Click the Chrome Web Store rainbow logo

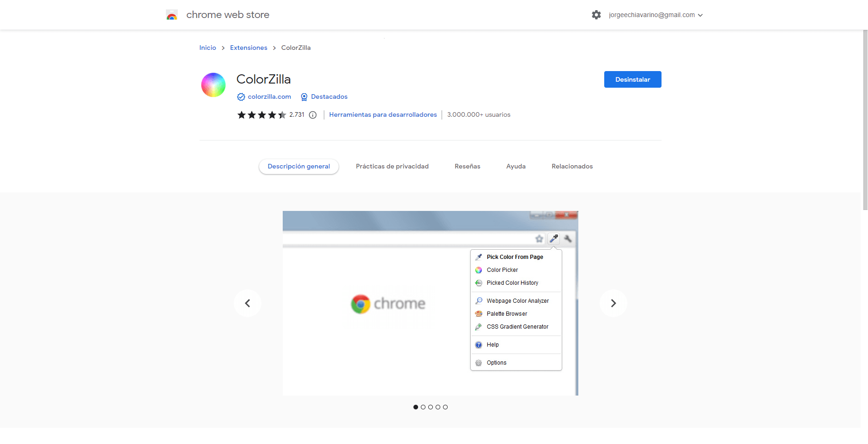(x=172, y=15)
